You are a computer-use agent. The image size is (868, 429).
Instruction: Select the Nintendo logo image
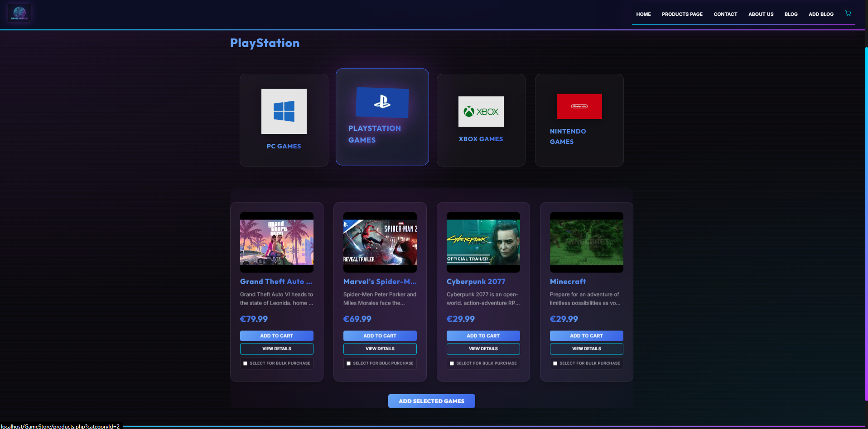[579, 106]
